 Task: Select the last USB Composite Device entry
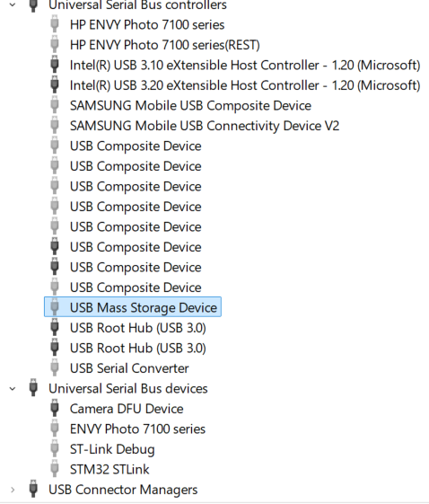[x=136, y=287]
